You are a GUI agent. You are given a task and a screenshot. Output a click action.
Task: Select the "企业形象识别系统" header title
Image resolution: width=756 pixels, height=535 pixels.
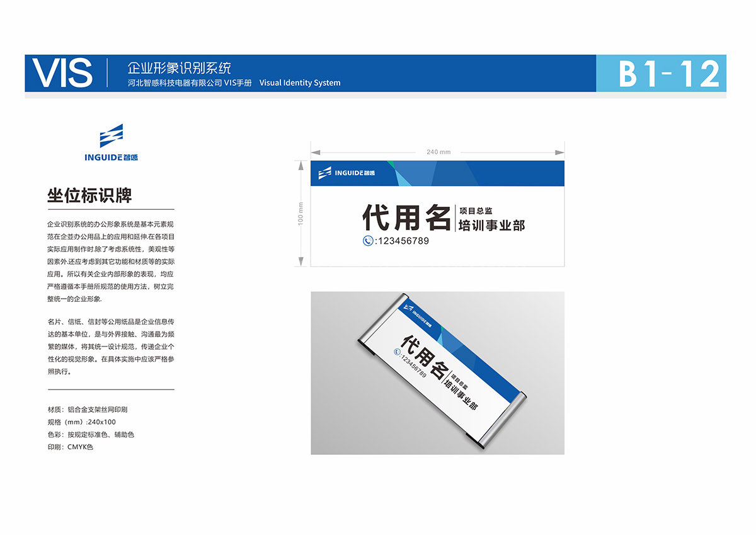tap(180, 67)
